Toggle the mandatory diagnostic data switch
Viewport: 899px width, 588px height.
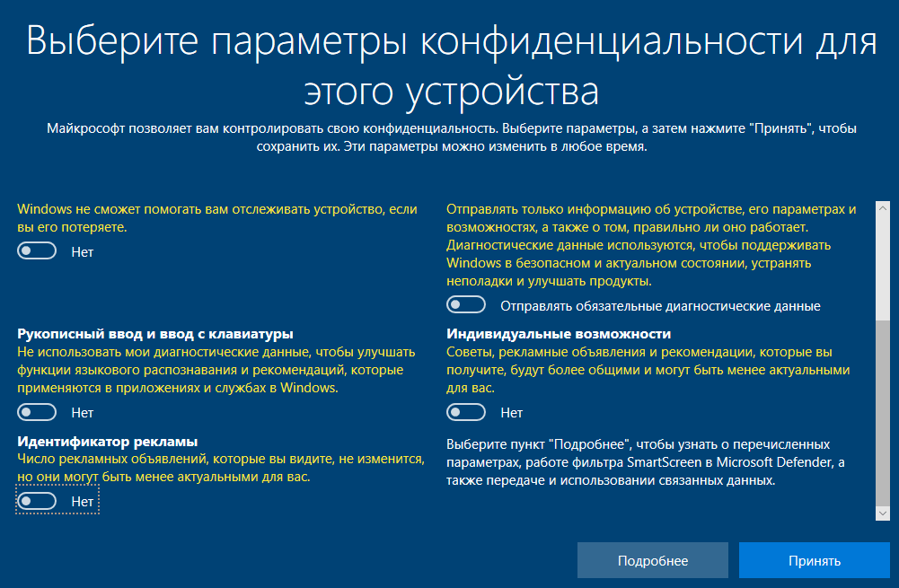click(x=466, y=305)
